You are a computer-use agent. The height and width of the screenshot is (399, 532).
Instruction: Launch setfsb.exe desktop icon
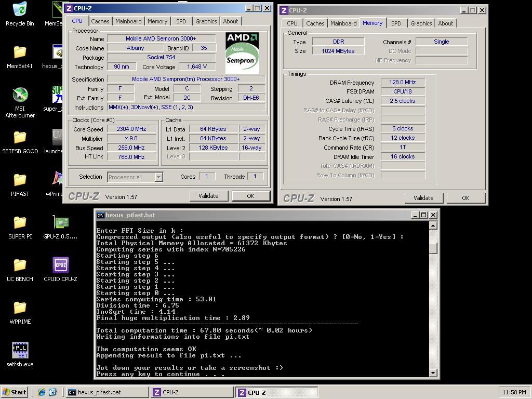[x=20, y=354]
